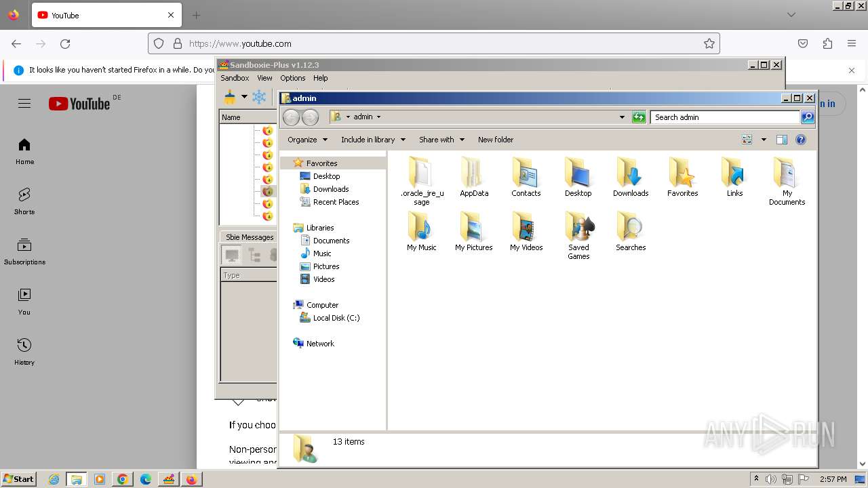Viewport: 868px width, 488px height.
Task: Open the Share with dropdown
Action: [x=441, y=140]
